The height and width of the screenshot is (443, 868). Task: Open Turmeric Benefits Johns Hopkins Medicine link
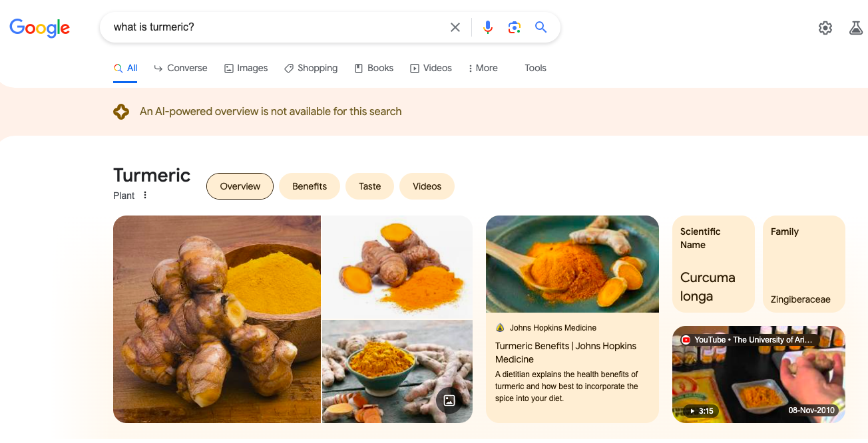(565, 353)
